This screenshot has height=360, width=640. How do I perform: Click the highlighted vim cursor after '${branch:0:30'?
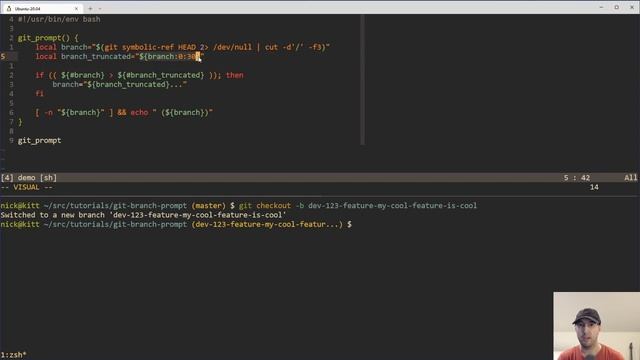[198, 57]
